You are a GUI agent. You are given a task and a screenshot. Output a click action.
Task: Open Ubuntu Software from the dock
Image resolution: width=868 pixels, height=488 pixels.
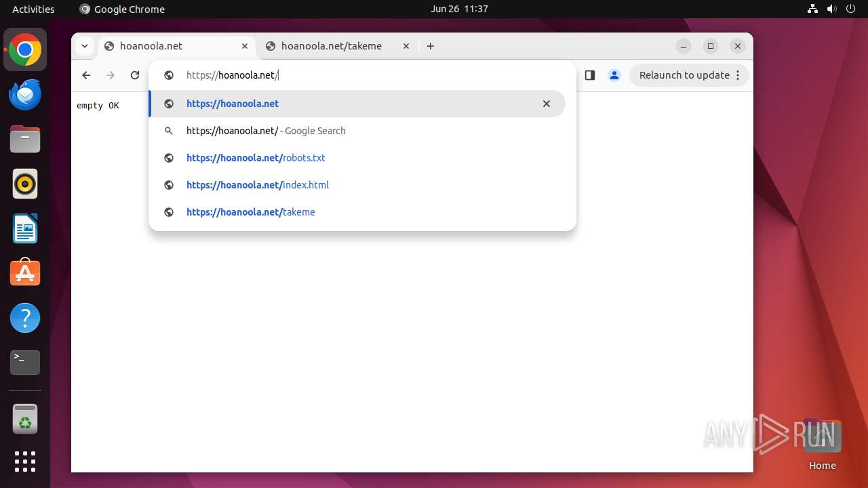click(25, 272)
